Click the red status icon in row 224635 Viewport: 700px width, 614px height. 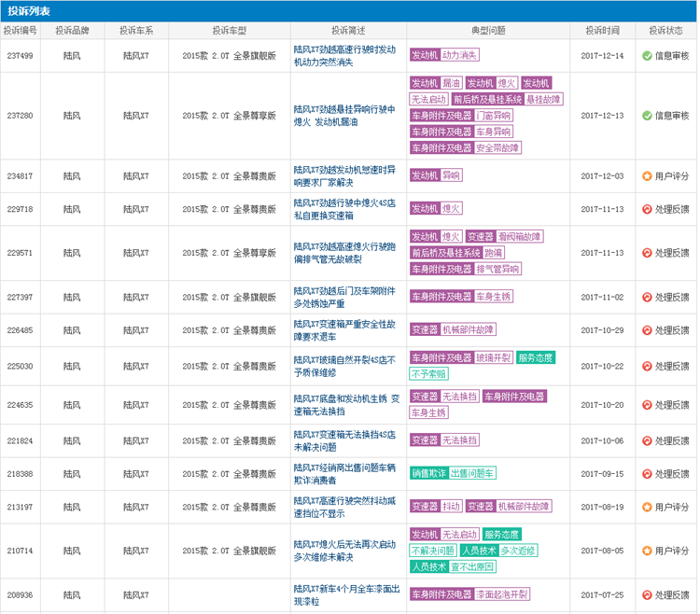pos(647,405)
